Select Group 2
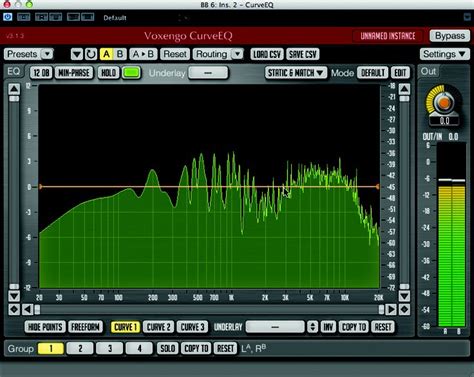 80,349
